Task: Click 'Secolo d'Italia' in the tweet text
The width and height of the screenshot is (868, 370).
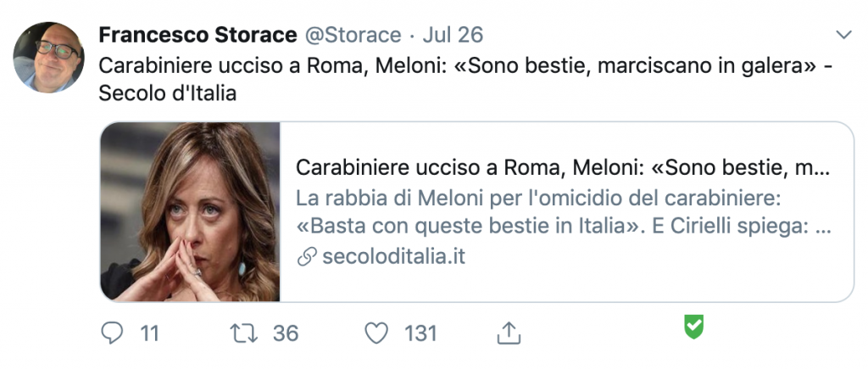Action: (x=167, y=93)
